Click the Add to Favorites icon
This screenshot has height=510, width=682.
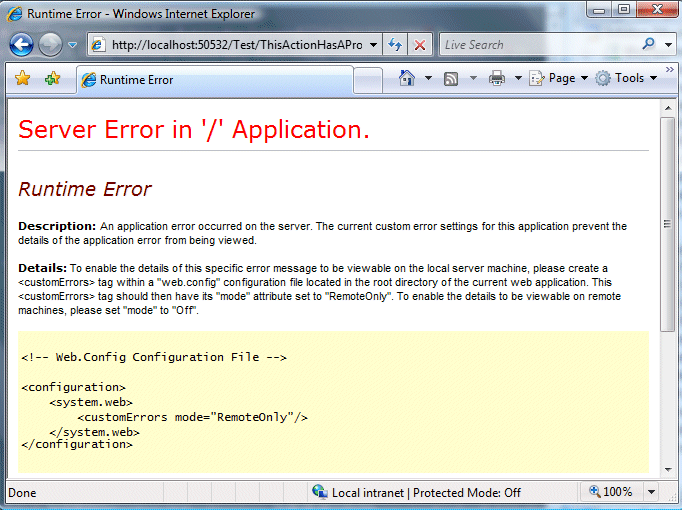pos(53,79)
